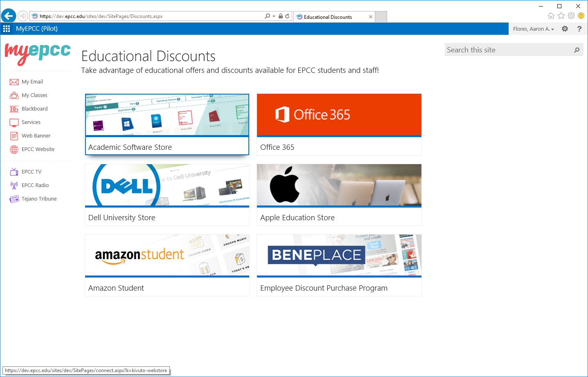
Task: Click the feedback smiley face icon
Action: [581, 16]
